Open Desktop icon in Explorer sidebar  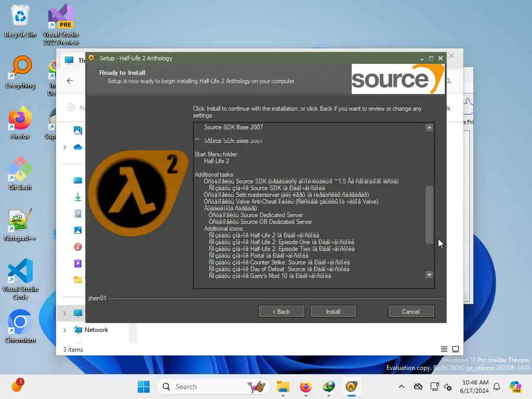78,180
